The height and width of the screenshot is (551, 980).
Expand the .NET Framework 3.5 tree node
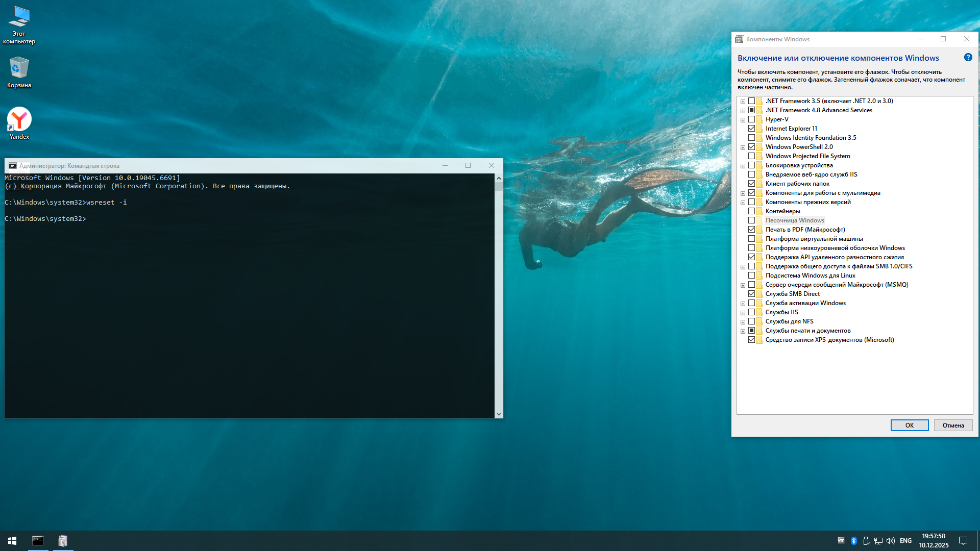(x=743, y=102)
